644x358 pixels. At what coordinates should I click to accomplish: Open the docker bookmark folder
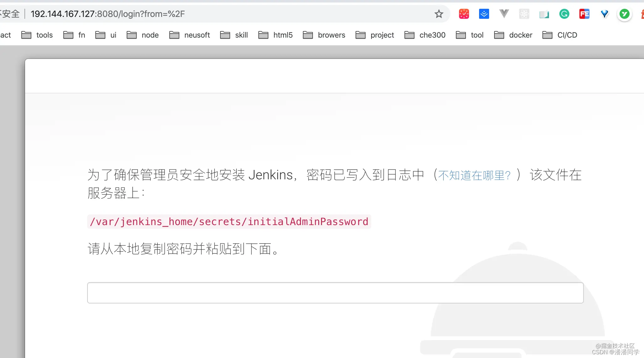click(x=513, y=35)
